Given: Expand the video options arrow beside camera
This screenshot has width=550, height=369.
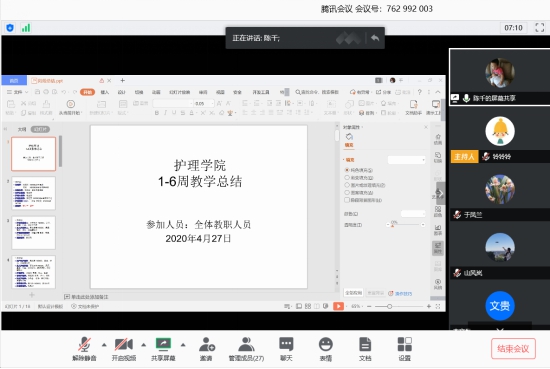Looking at the screenshot, I should (x=143, y=345).
